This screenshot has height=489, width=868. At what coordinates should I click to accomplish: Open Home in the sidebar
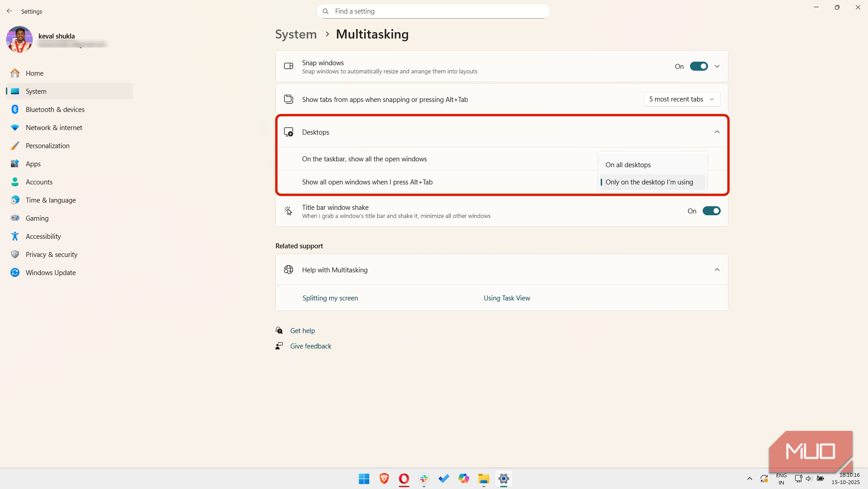69,73
